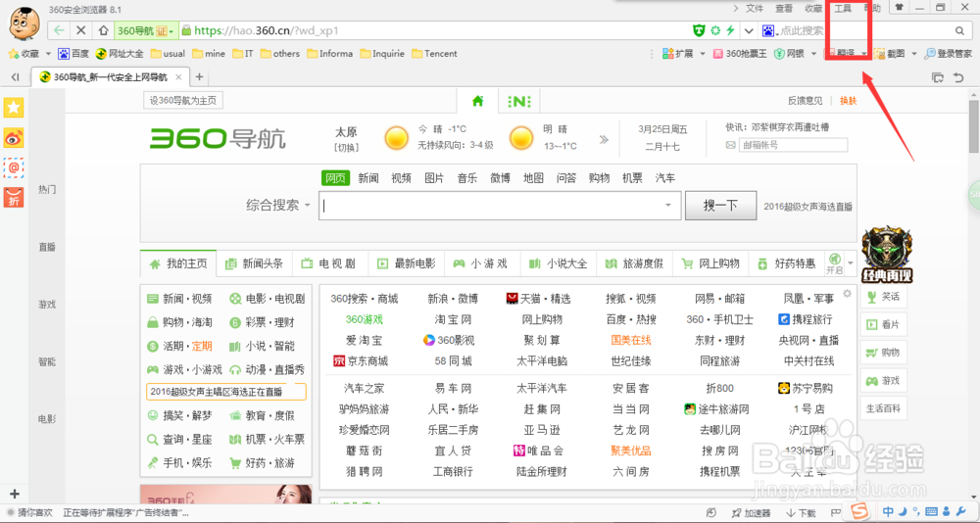Open the 京东商城 link

pyautogui.click(x=361, y=361)
